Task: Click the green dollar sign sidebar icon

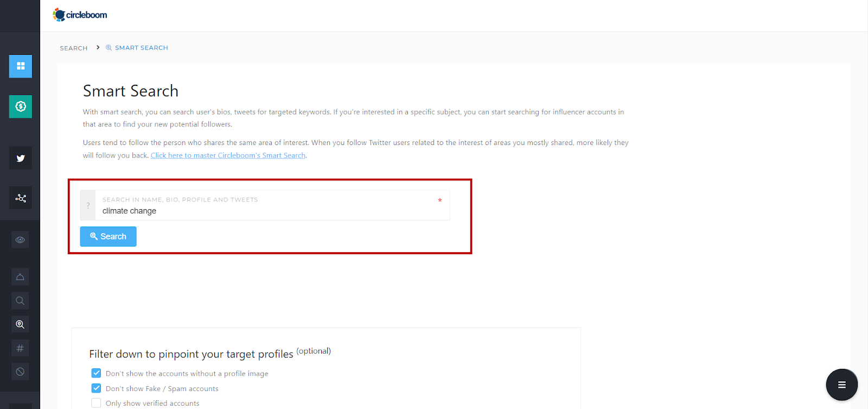Action: (x=20, y=106)
